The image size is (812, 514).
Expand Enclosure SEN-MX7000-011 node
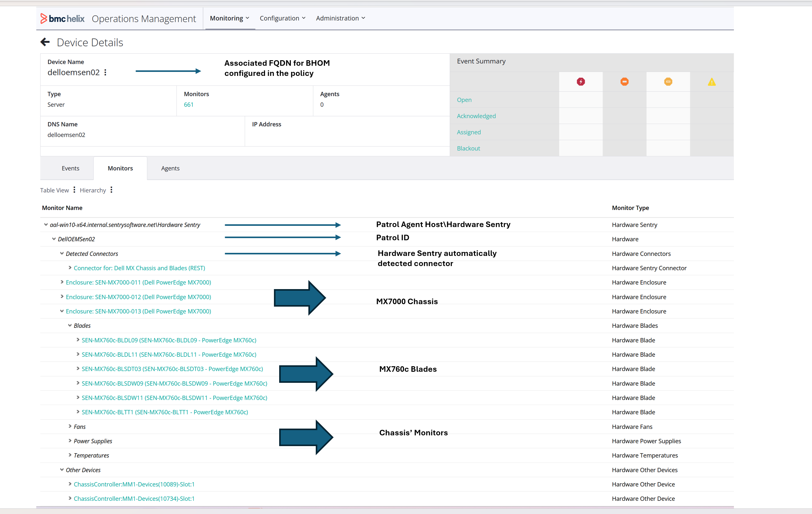(62, 282)
